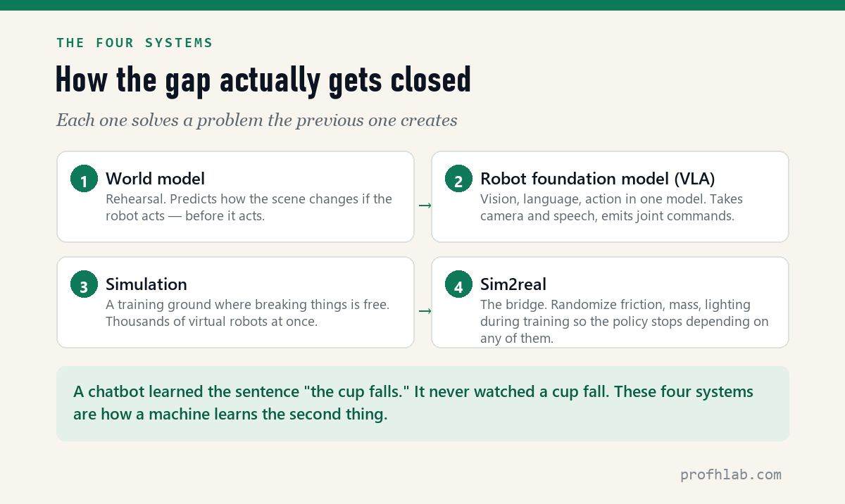This screenshot has width=845, height=504.
Task: Click THE FOUR SYSTEMS section label
Action: point(134,43)
